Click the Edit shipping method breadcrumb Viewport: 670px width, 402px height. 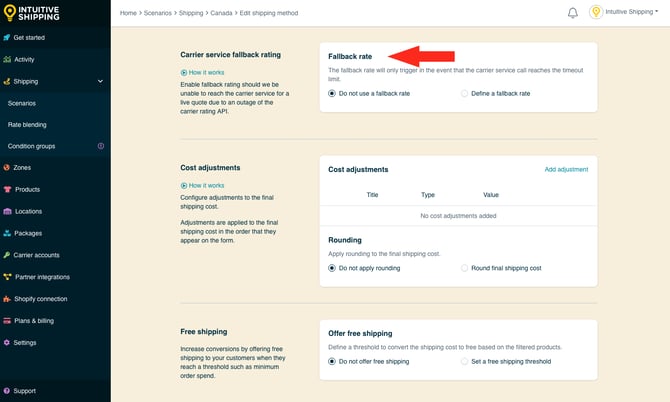pyautogui.click(x=269, y=13)
